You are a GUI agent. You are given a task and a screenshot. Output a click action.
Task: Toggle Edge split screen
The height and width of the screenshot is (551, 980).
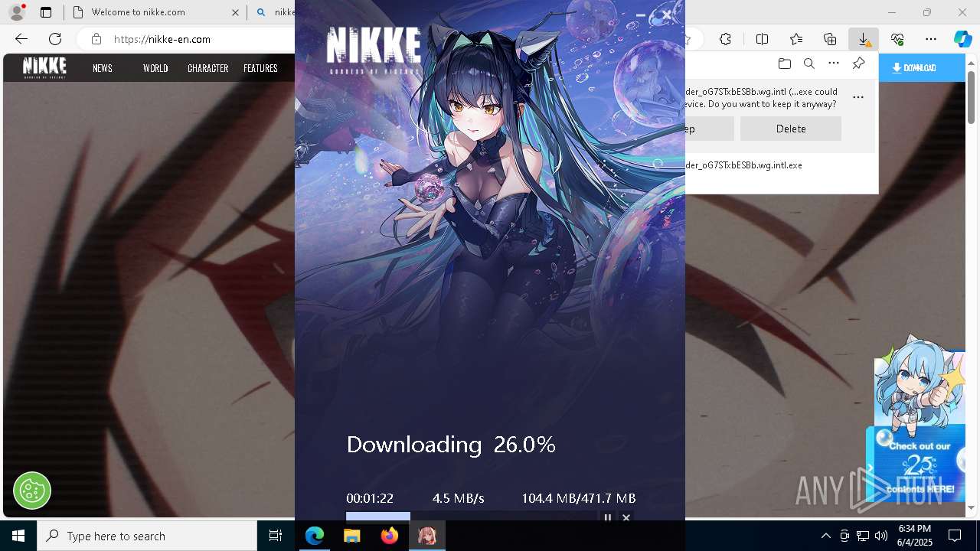coord(762,39)
